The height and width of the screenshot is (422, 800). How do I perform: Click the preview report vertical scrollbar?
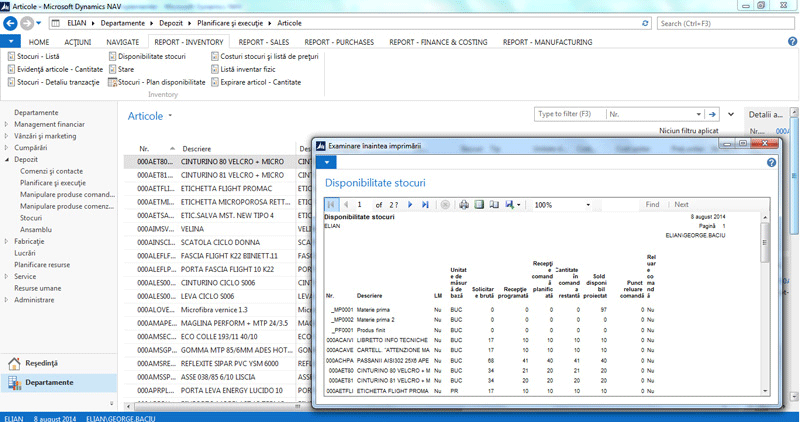click(765, 304)
